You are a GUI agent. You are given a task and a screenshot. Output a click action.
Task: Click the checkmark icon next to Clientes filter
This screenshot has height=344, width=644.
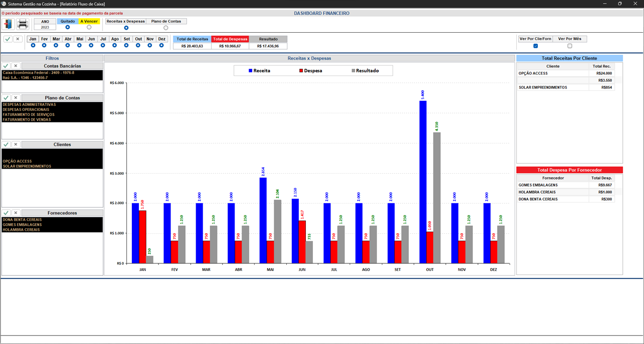click(6, 145)
